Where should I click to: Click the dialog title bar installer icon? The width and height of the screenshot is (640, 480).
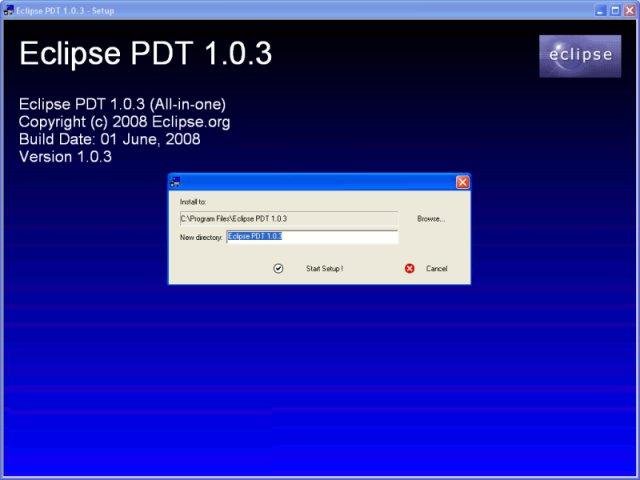[x=176, y=182]
